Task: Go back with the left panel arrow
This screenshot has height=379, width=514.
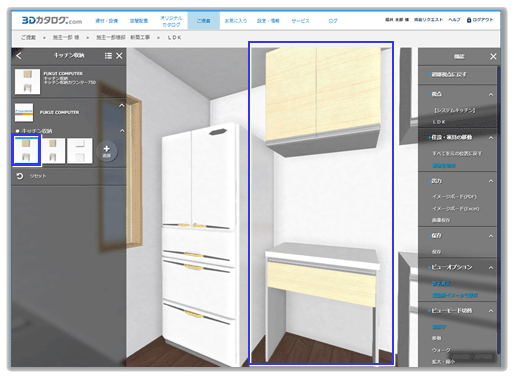Action: 19,56
